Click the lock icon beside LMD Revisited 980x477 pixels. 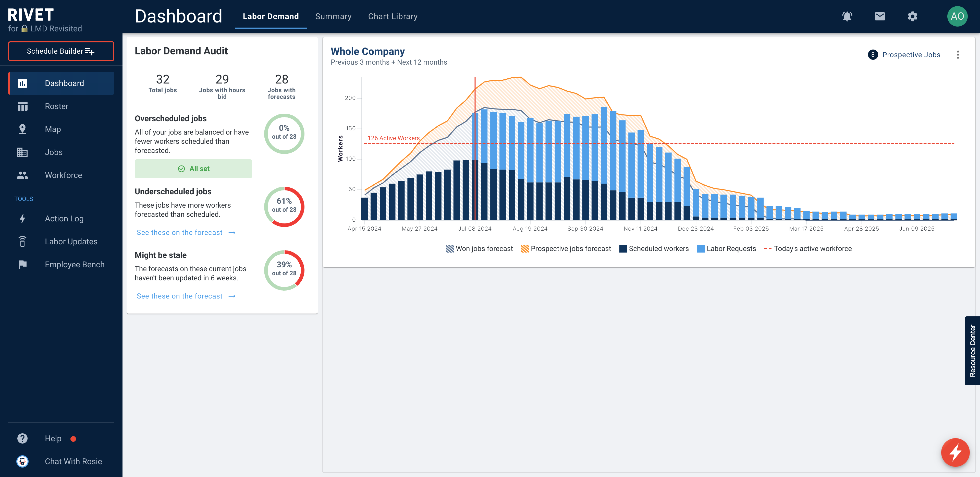click(24, 29)
